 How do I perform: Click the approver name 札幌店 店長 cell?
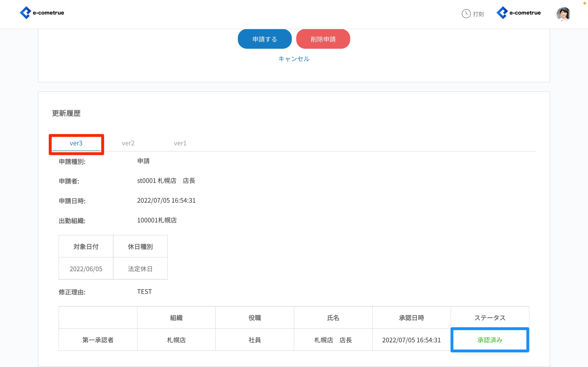click(x=333, y=340)
